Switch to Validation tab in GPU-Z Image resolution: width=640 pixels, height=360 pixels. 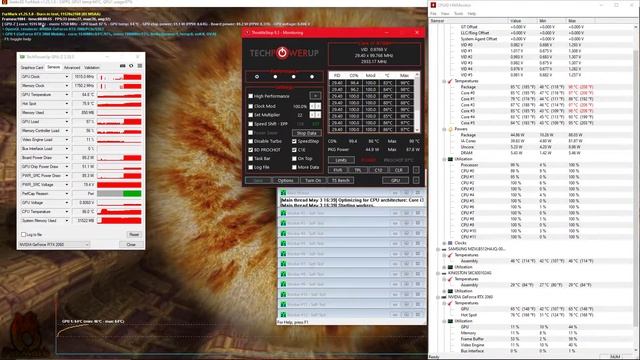[x=92, y=68]
